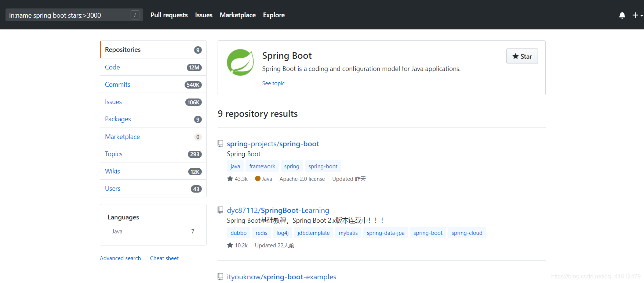Click spring-boot tag under spring-projects repo
This screenshot has width=644, height=283.
click(x=323, y=166)
